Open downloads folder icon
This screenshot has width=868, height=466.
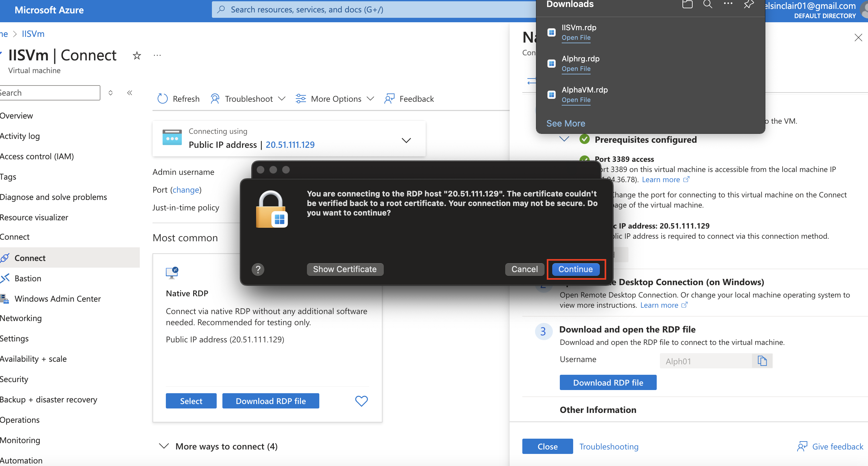tap(687, 4)
